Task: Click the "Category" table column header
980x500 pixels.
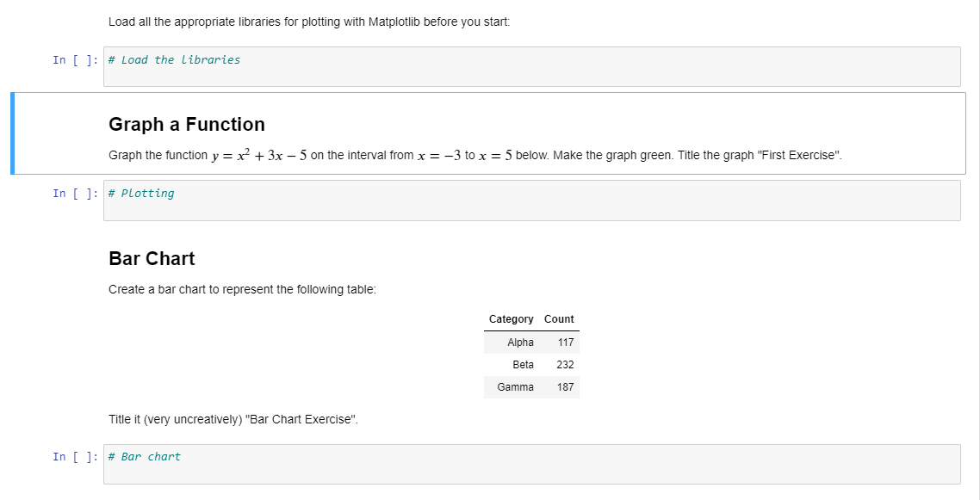Action: (512, 319)
